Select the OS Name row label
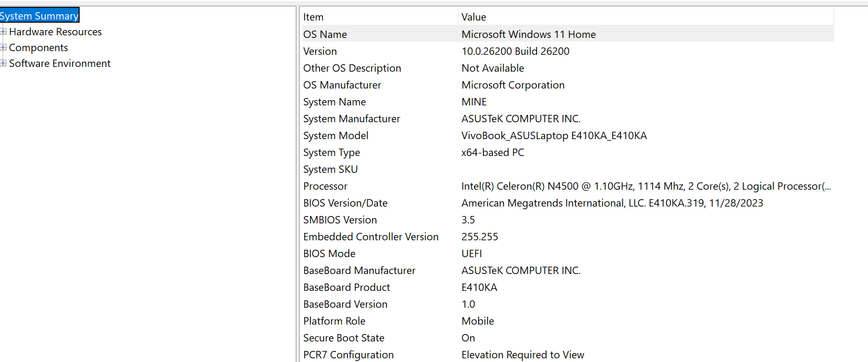 click(x=325, y=34)
